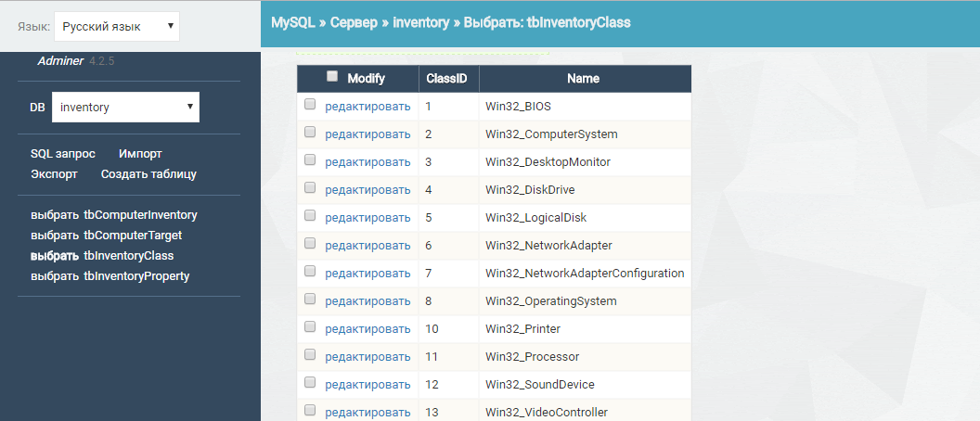The width and height of the screenshot is (980, 421).
Task: Open inventory database from the breadcrumb
Action: [420, 22]
